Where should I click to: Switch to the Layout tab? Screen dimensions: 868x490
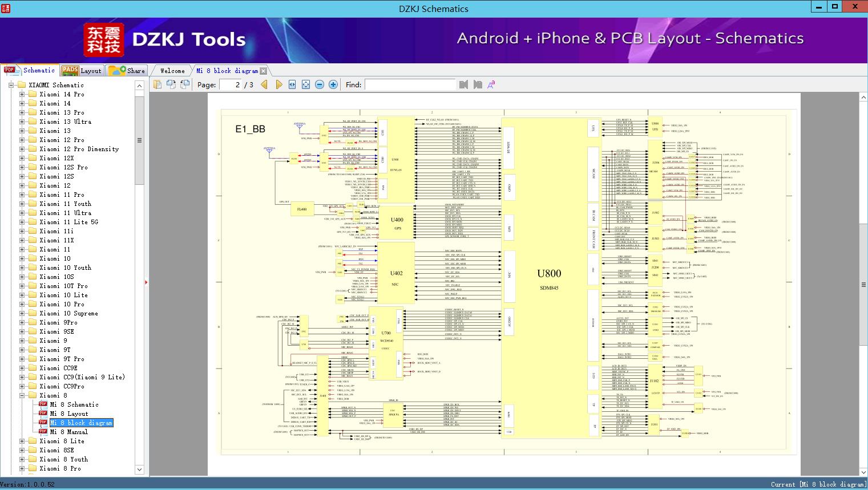pyautogui.click(x=82, y=71)
